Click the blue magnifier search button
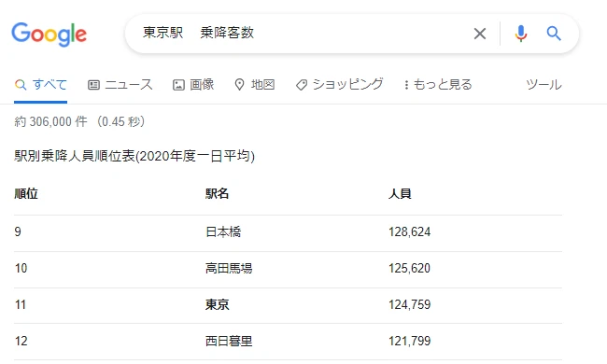Screen dimensions: 607x364 click(x=554, y=34)
